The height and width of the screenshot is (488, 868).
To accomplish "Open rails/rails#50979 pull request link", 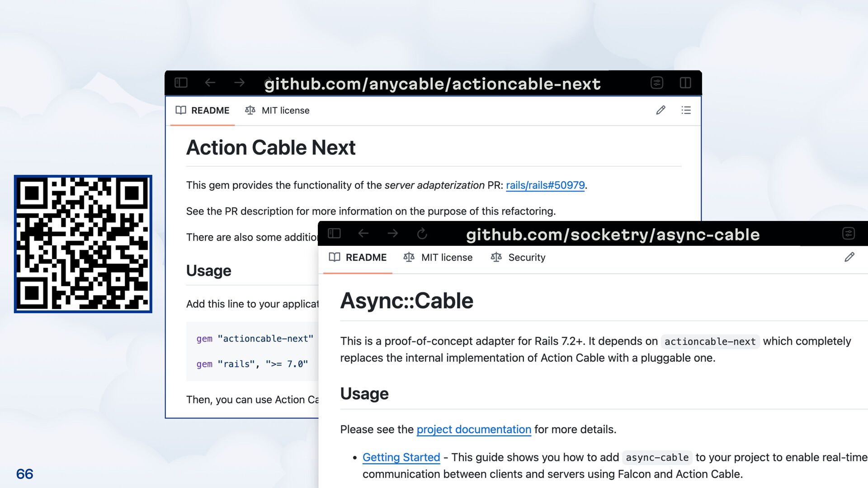I will click(x=545, y=185).
